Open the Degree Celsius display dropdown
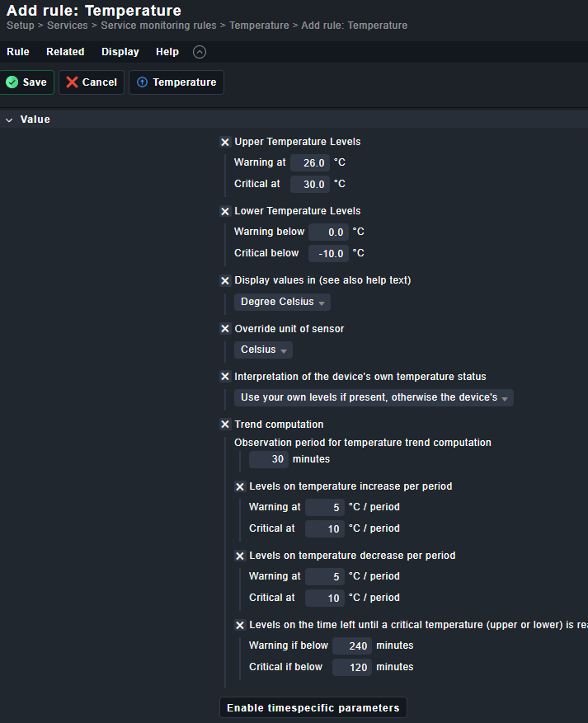588x723 pixels. 282,302
